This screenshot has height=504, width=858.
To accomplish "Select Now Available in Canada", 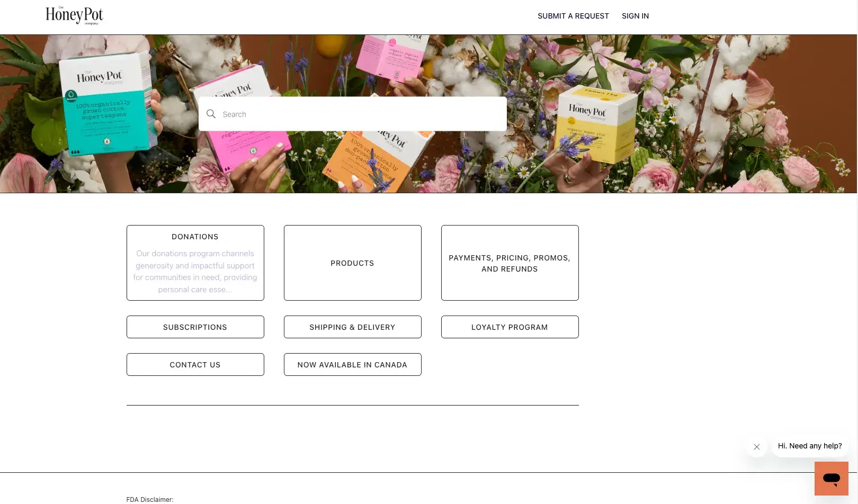I will [x=352, y=364].
